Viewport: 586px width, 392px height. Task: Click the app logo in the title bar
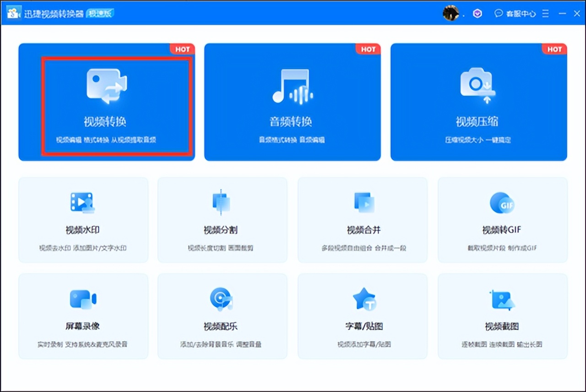(12, 12)
